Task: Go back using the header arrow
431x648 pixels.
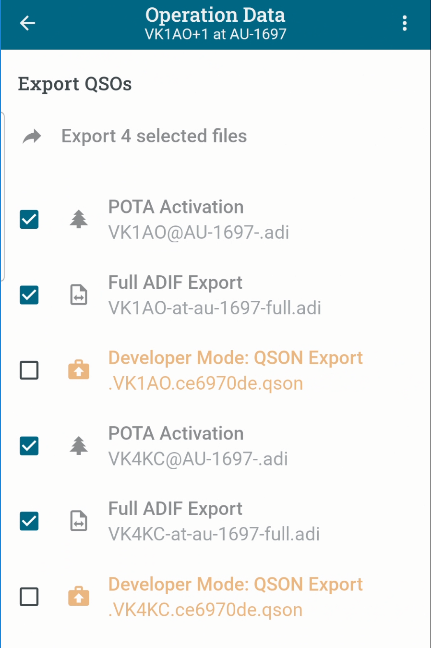Action: click(x=28, y=23)
